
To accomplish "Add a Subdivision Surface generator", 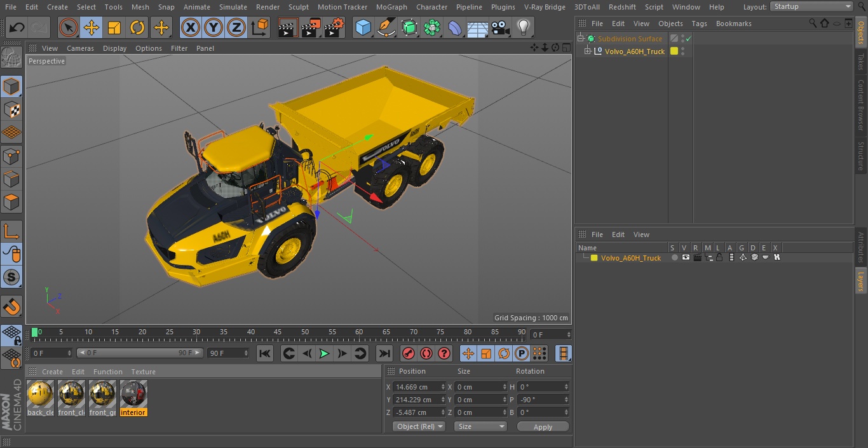I will pos(409,27).
